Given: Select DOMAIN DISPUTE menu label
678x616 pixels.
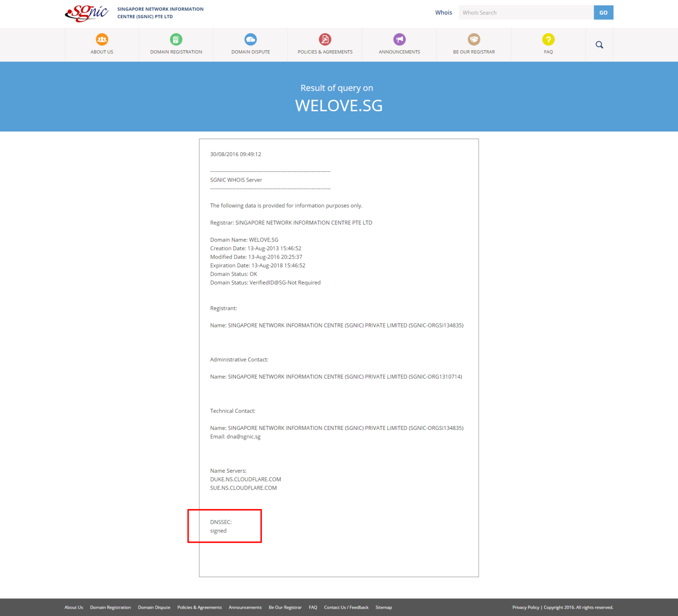Looking at the screenshot, I should coord(251,52).
